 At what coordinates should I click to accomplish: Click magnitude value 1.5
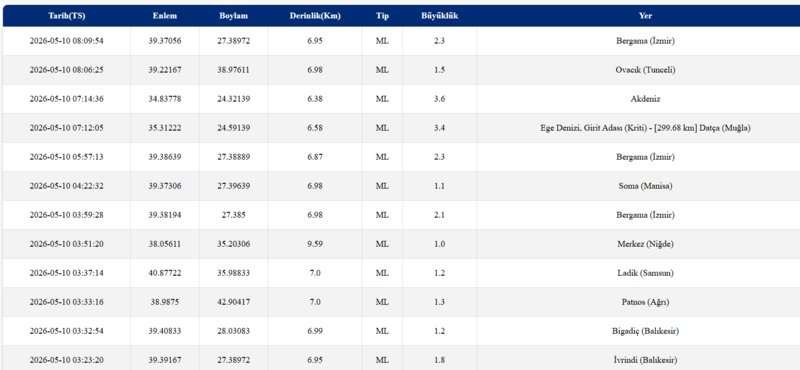439,70
